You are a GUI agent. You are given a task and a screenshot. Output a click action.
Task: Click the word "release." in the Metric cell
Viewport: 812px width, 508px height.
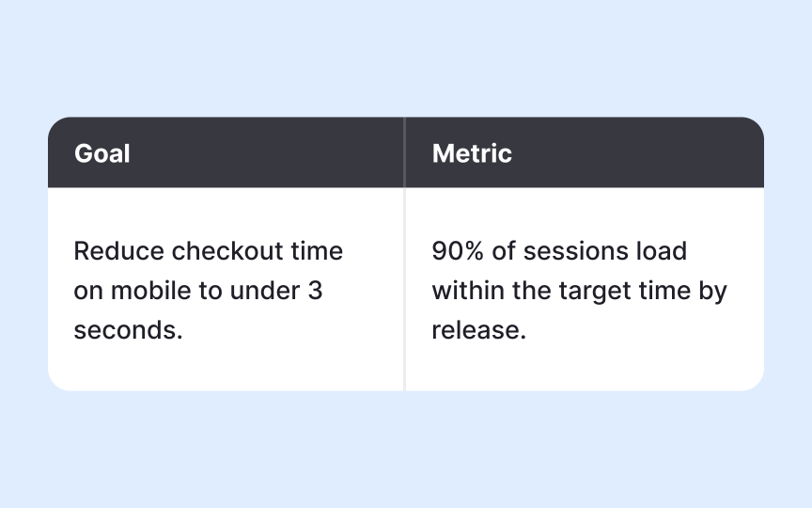478,331
